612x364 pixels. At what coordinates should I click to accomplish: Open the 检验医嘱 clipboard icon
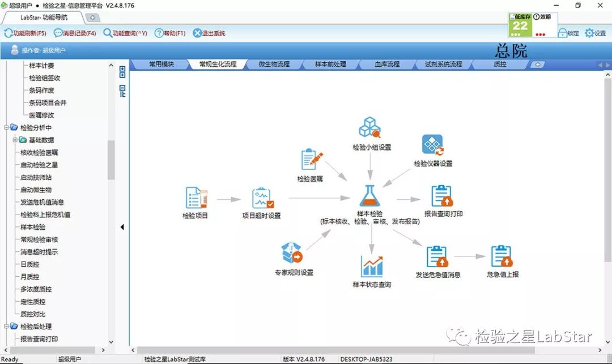coord(312,160)
